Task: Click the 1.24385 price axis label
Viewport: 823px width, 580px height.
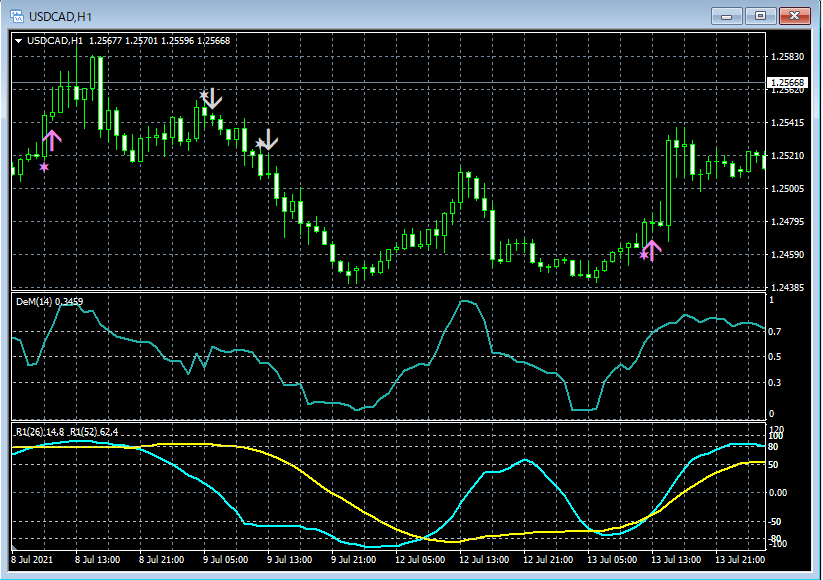Action: (787, 288)
